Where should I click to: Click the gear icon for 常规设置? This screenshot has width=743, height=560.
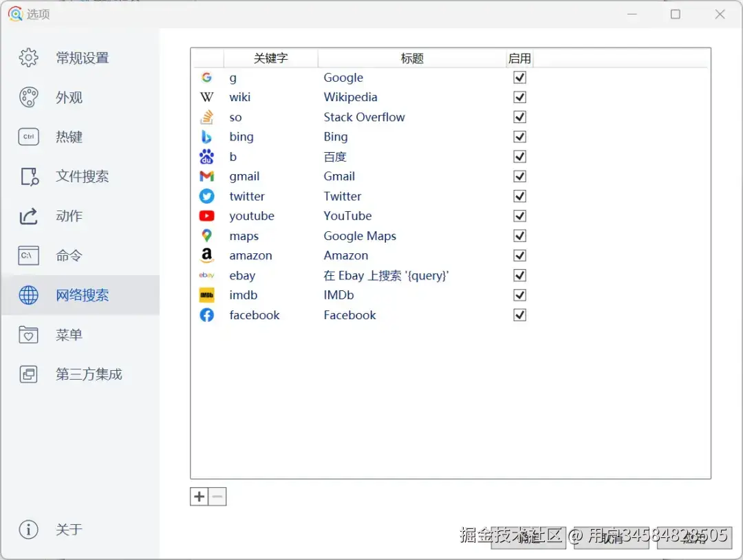click(28, 58)
